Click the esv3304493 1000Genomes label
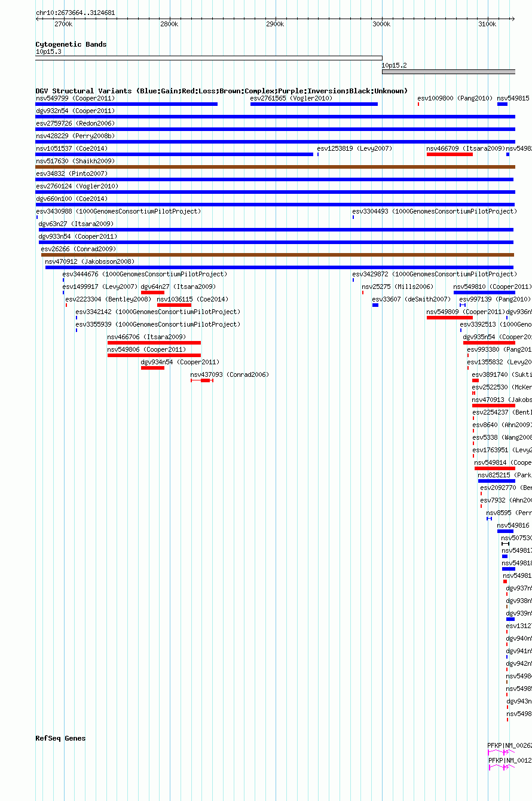The image size is (532, 801). (435, 211)
